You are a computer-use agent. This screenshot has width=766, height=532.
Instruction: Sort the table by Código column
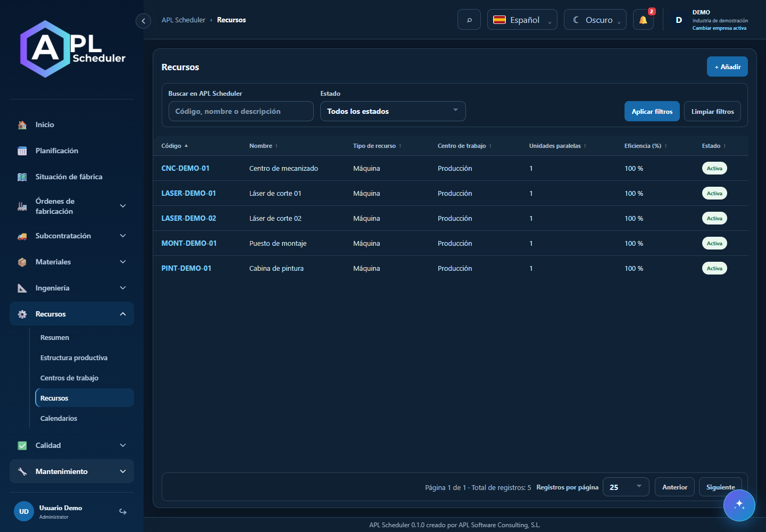tap(174, 146)
